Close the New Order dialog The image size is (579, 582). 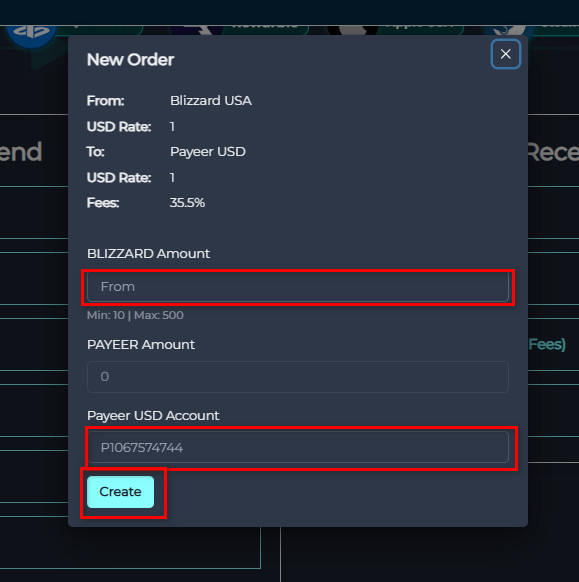[506, 54]
